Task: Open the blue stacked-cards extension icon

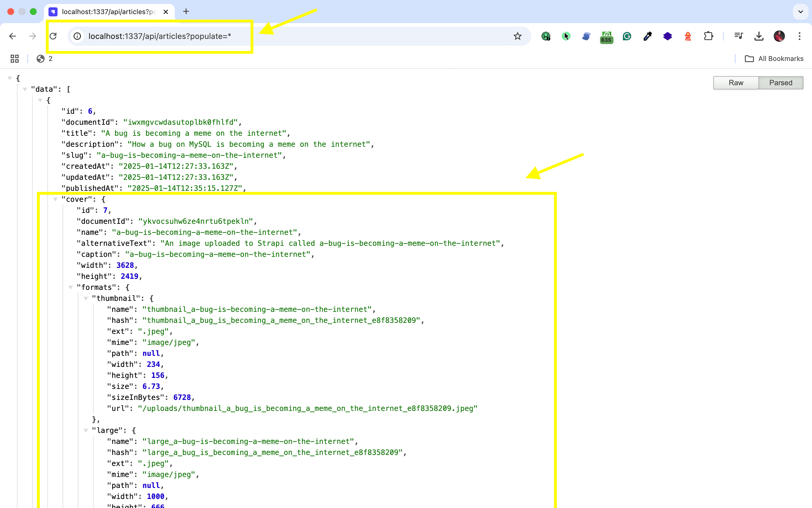Action: (x=586, y=36)
